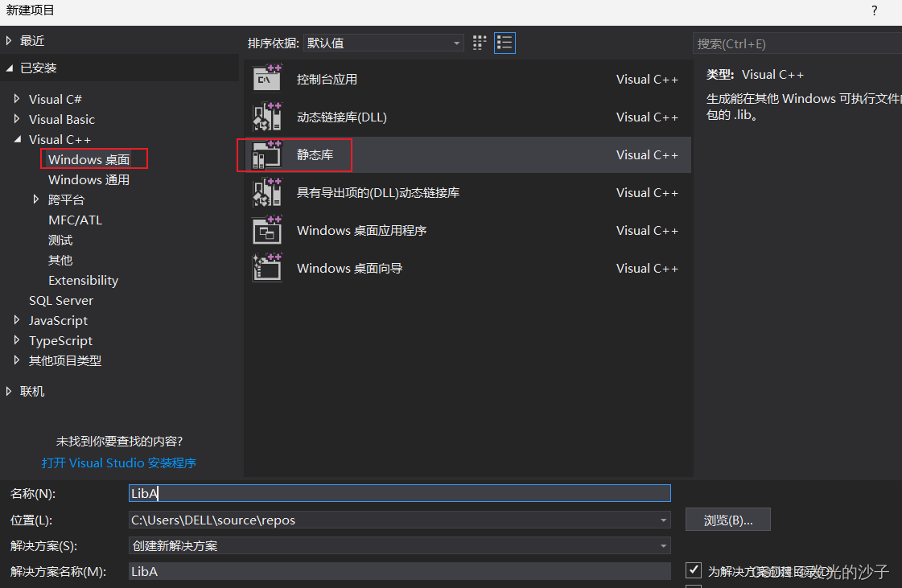Click the location path text field
902x588 pixels.
click(x=393, y=520)
